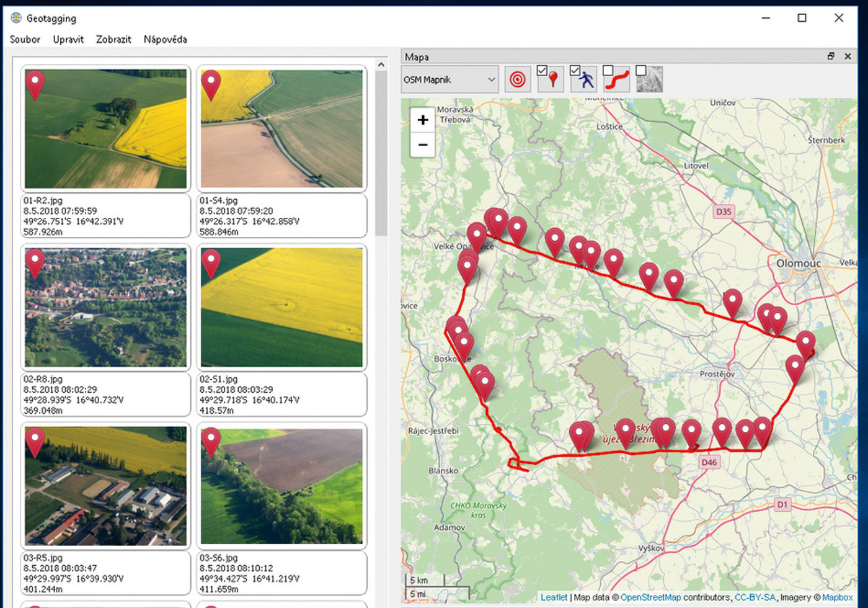The width and height of the screenshot is (868, 608).
Task: Zoom in the map with plus
Action: (x=423, y=120)
